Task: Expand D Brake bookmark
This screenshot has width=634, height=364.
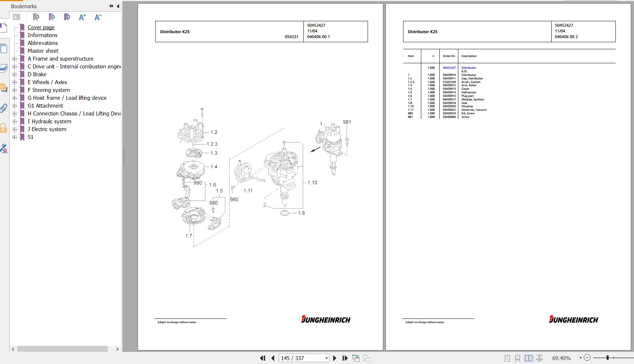Action: [x=14, y=74]
